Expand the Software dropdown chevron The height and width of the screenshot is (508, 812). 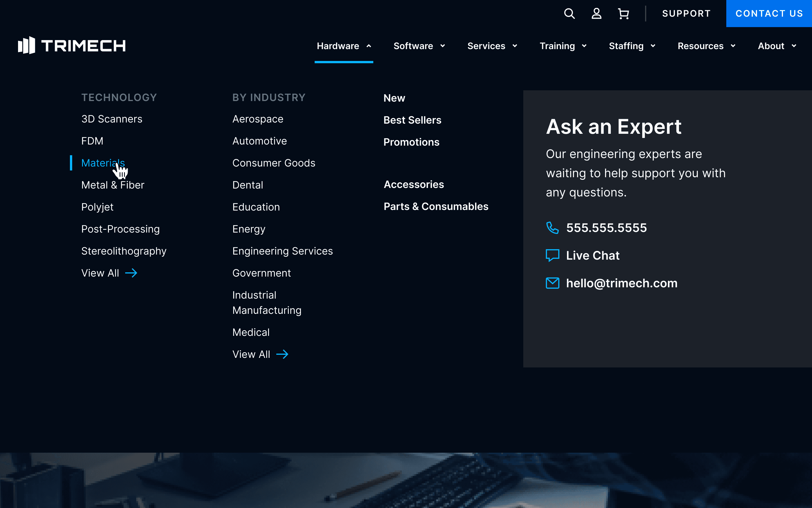click(x=443, y=46)
